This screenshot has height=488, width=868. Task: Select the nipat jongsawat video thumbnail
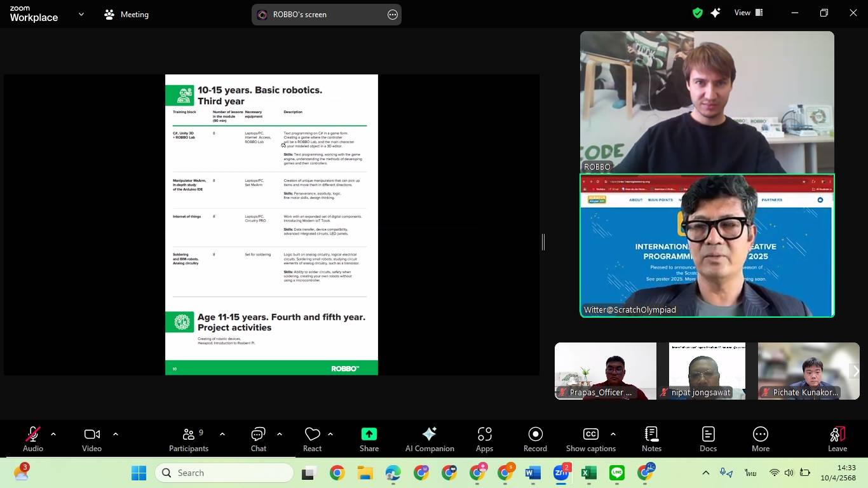(x=707, y=371)
